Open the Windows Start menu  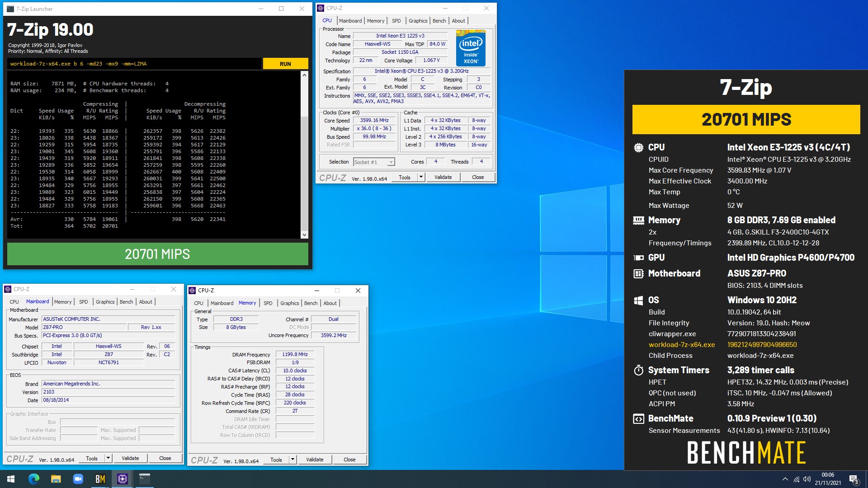click(x=11, y=479)
